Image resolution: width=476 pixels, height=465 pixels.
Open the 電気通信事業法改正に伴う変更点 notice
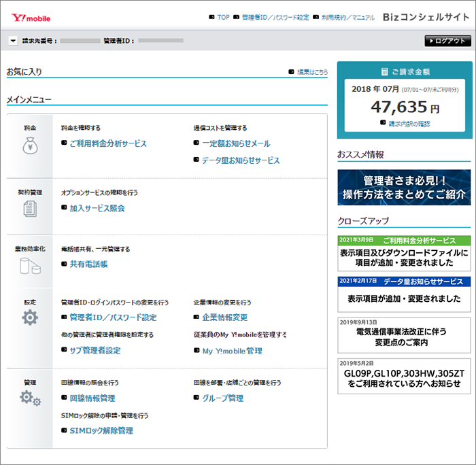[404, 335]
